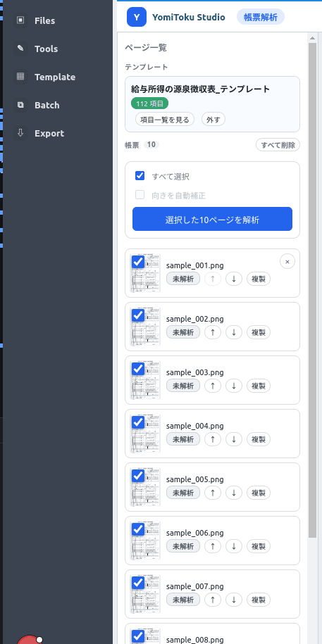
Task: Click the up arrow for sample_001.png
Action: [x=213, y=279]
